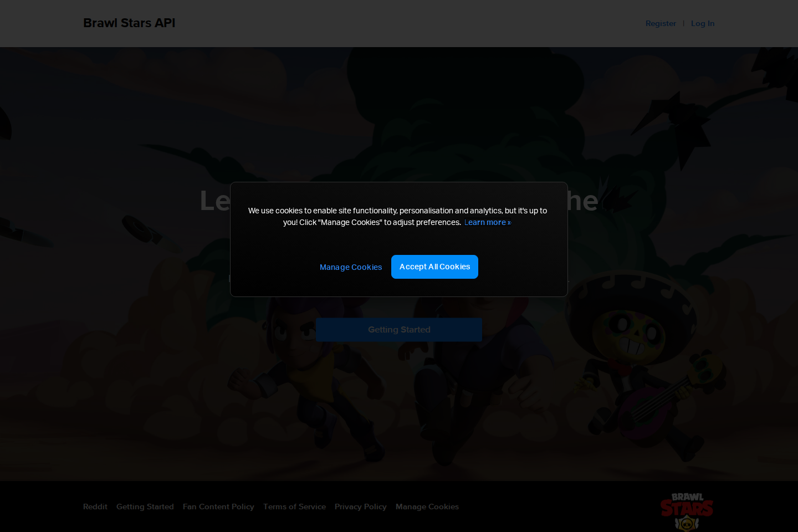Sign in using the Log In option
Image resolution: width=798 pixels, height=532 pixels.
point(703,23)
